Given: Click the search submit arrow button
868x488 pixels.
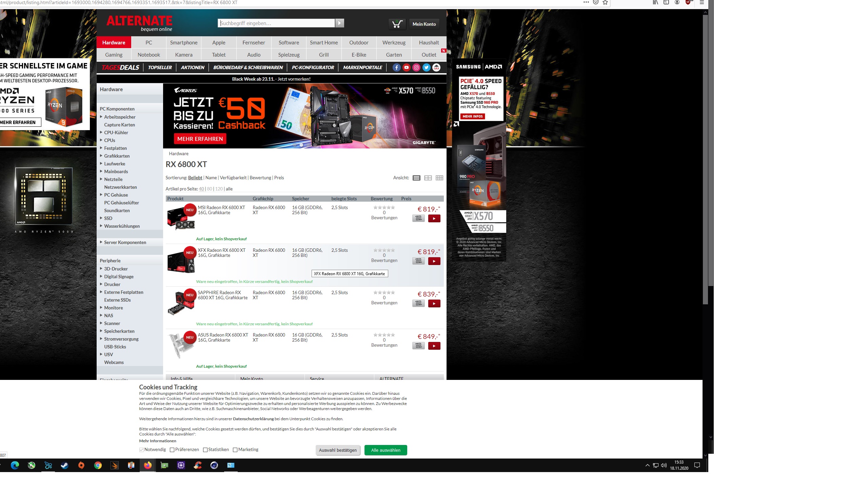Looking at the screenshot, I should [339, 23].
